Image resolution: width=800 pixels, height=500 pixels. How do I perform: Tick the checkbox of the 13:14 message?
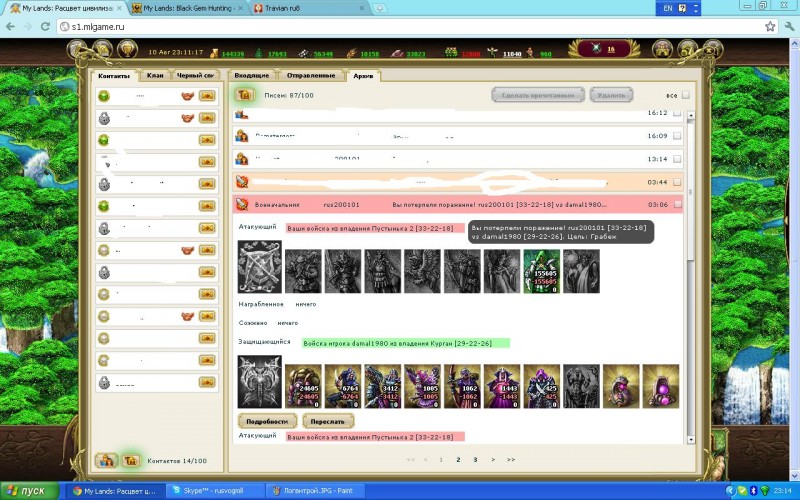677,159
